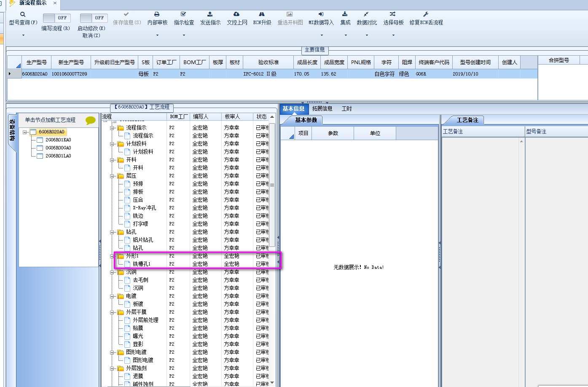This screenshot has width=588, height=387.
Task: Open 内部审核 print icon
Action: tap(157, 14)
